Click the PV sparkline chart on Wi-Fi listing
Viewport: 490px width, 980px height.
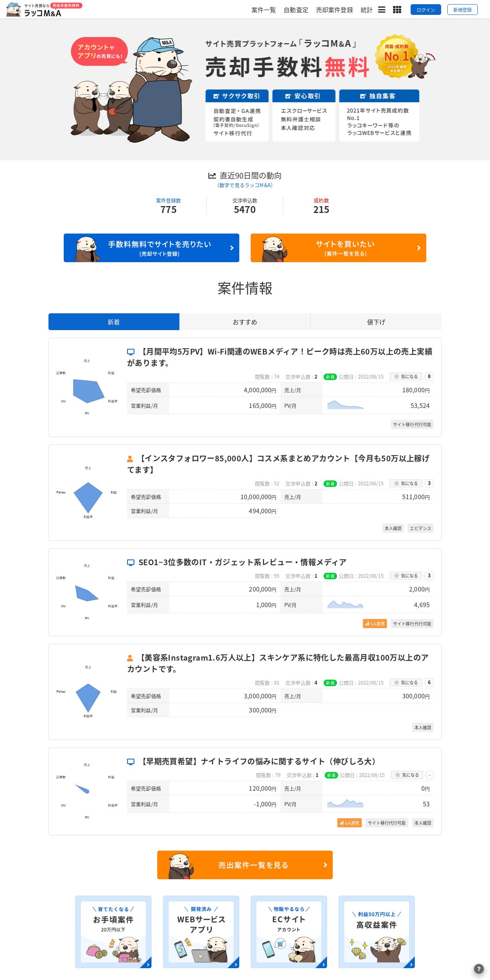point(345,405)
